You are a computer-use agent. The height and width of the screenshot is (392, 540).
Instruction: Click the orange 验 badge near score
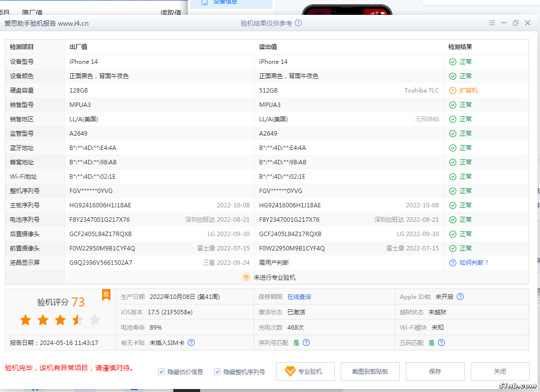tap(106, 294)
